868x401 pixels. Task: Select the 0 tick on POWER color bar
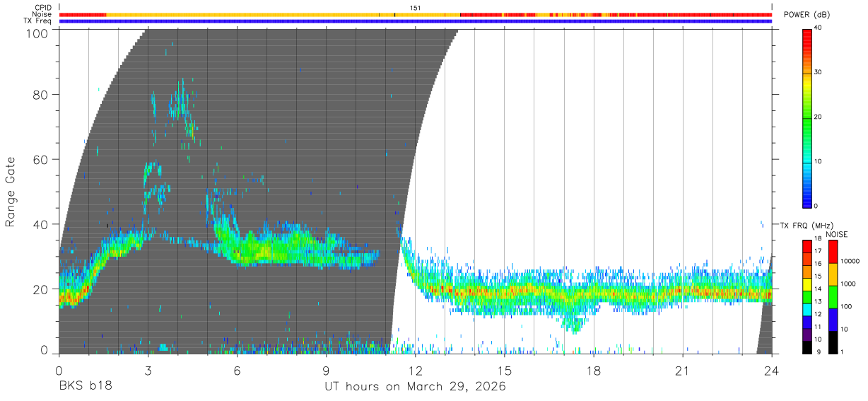click(816, 206)
